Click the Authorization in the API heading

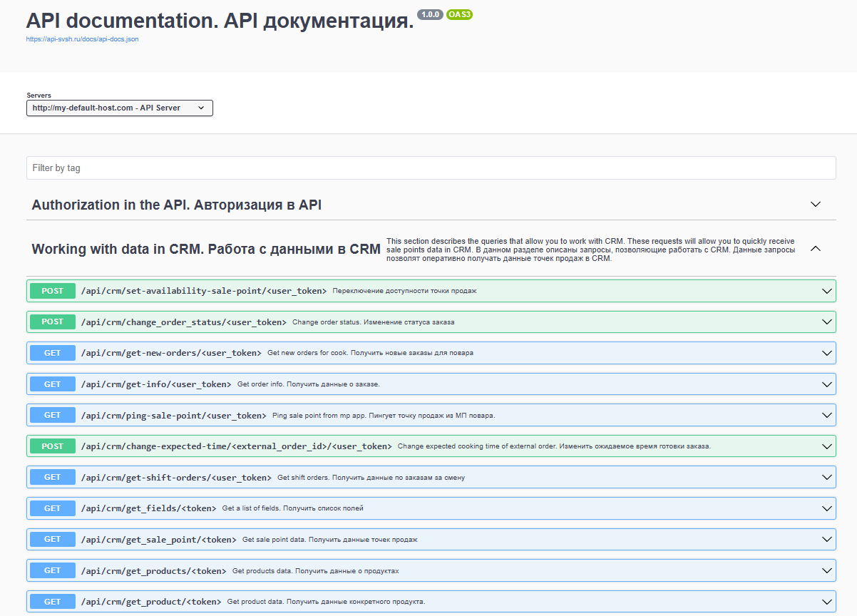177,205
